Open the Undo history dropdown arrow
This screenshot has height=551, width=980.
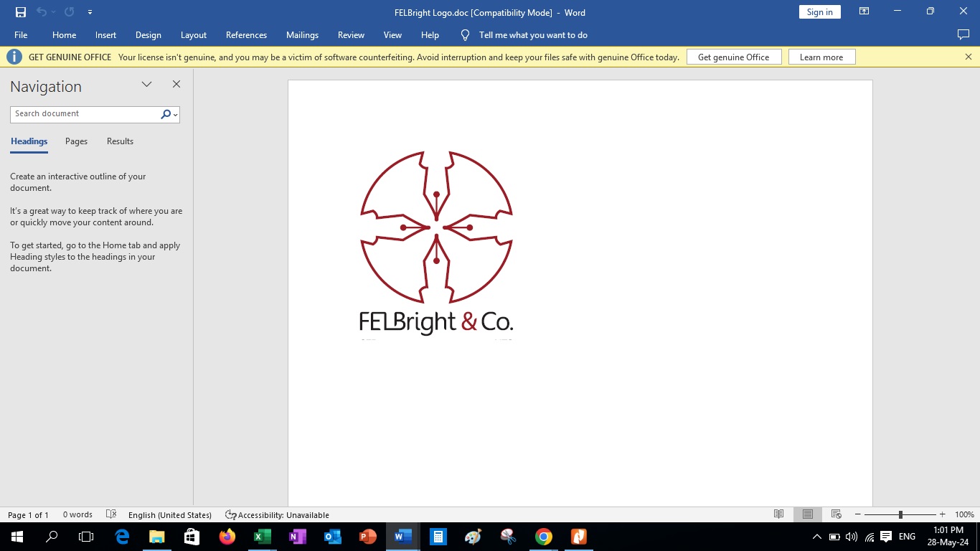(x=53, y=12)
